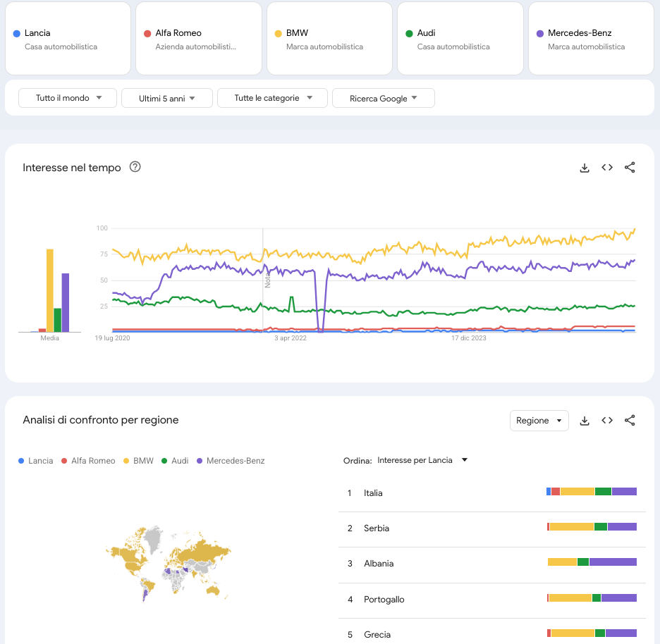Open the Ultimi 5 anni time range dropdown

coord(166,98)
